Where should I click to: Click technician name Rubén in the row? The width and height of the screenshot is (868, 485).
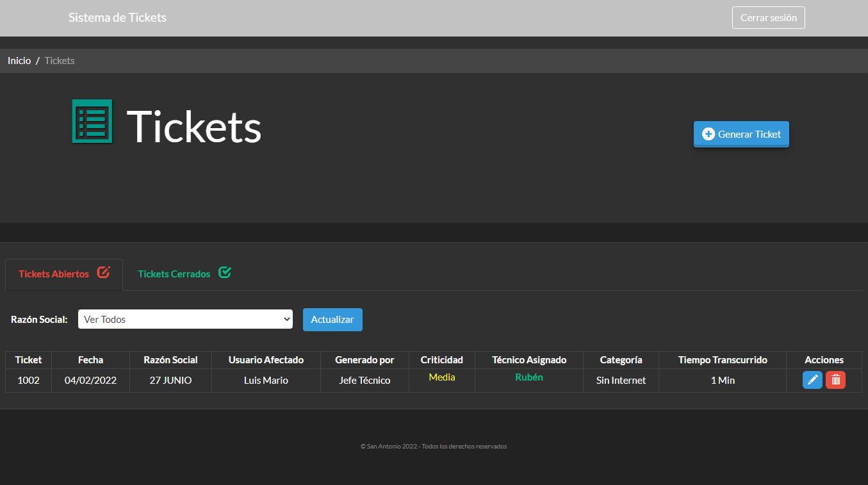pyautogui.click(x=529, y=377)
